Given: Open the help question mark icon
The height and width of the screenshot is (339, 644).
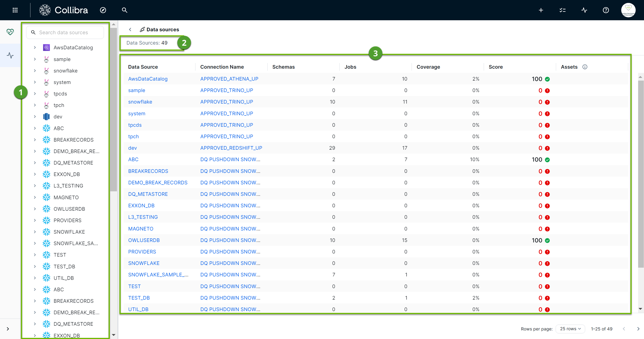Looking at the screenshot, I should pos(606,10).
